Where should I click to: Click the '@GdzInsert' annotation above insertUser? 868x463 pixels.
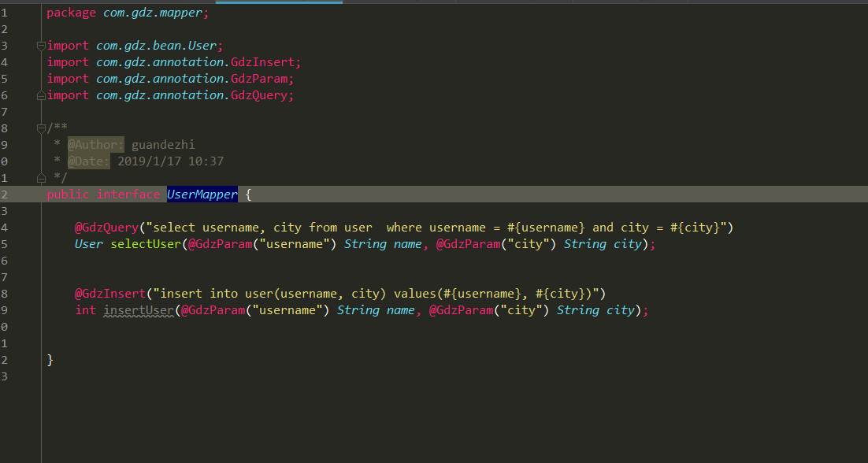(x=110, y=293)
